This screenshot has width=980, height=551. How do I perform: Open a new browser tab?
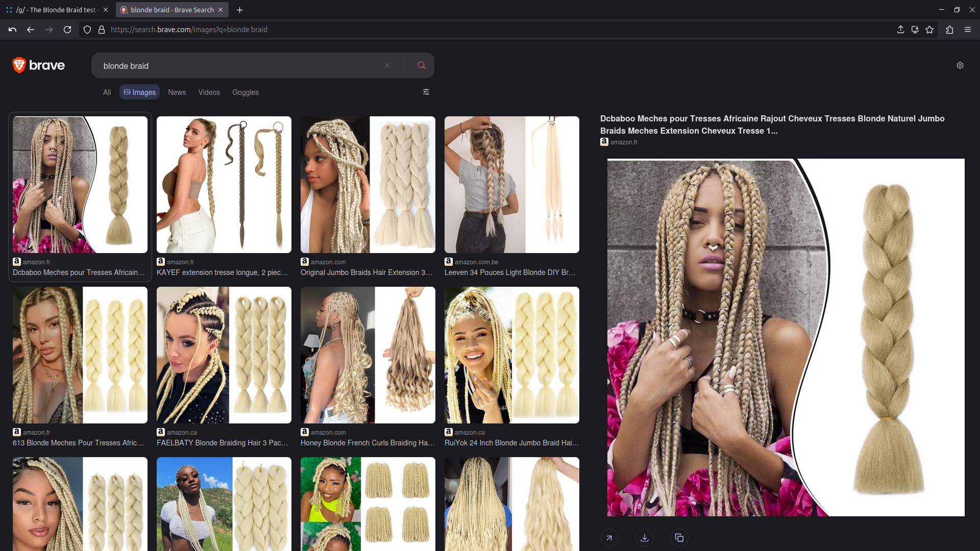(x=240, y=10)
